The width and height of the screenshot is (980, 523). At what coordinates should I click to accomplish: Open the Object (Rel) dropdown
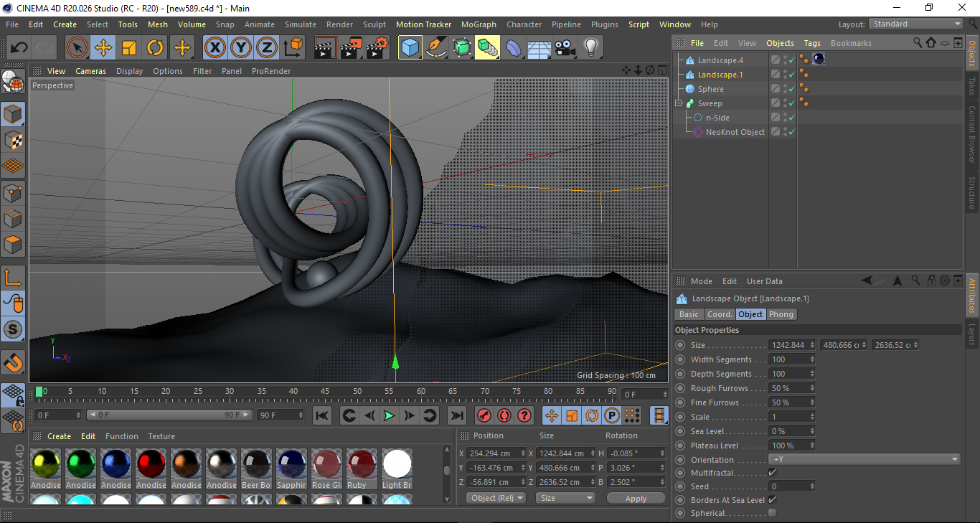496,498
